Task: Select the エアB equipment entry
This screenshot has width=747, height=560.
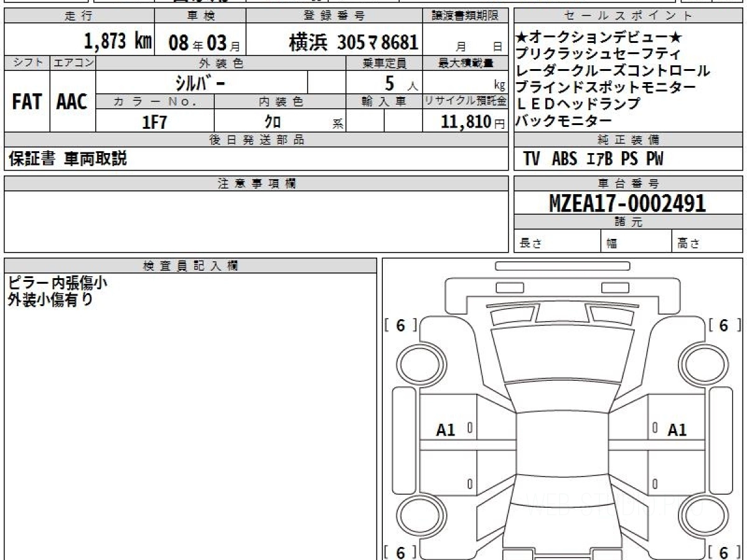Action: coord(599,159)
